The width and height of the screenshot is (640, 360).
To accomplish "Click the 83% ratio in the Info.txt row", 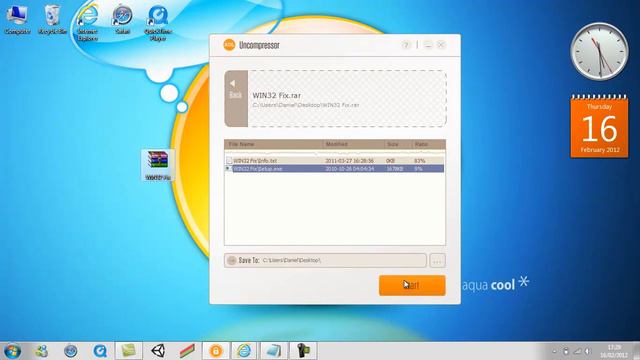I will 420,161.
